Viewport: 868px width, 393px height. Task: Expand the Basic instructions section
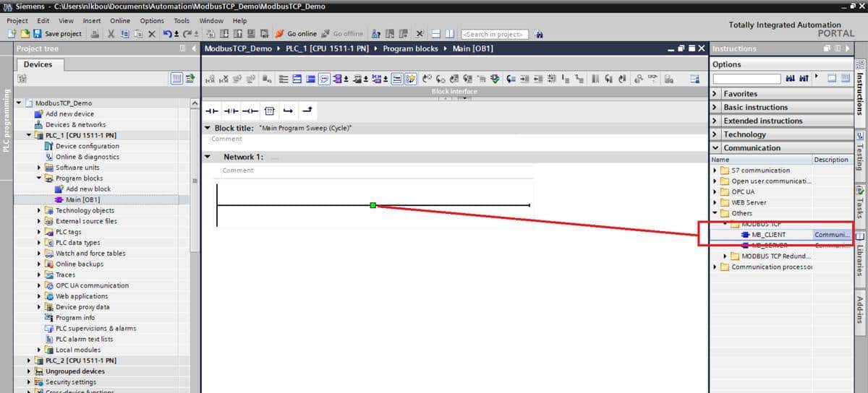click(x=715, y=107)
